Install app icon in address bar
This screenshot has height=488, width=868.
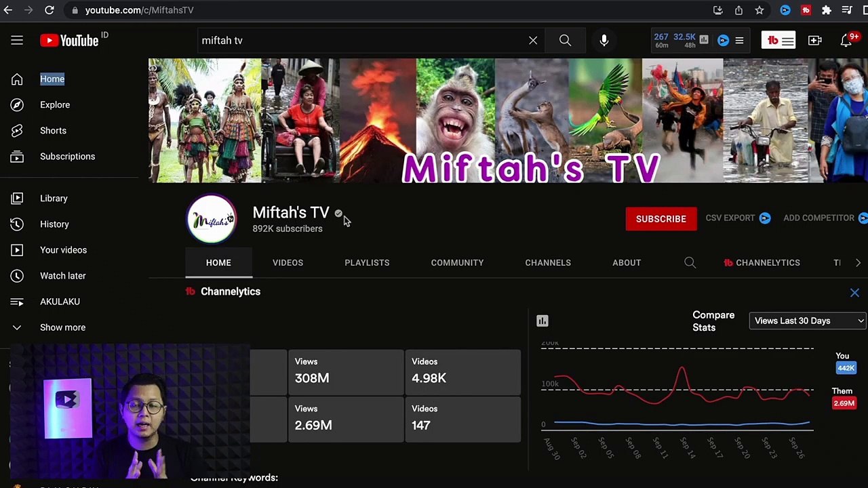(717, 10)
